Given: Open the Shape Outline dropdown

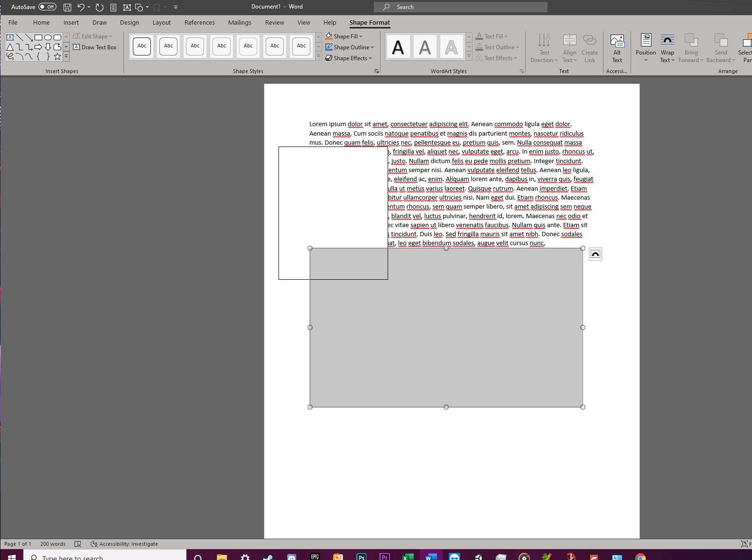Looking at the screenshot, I should tap(350, 47).
